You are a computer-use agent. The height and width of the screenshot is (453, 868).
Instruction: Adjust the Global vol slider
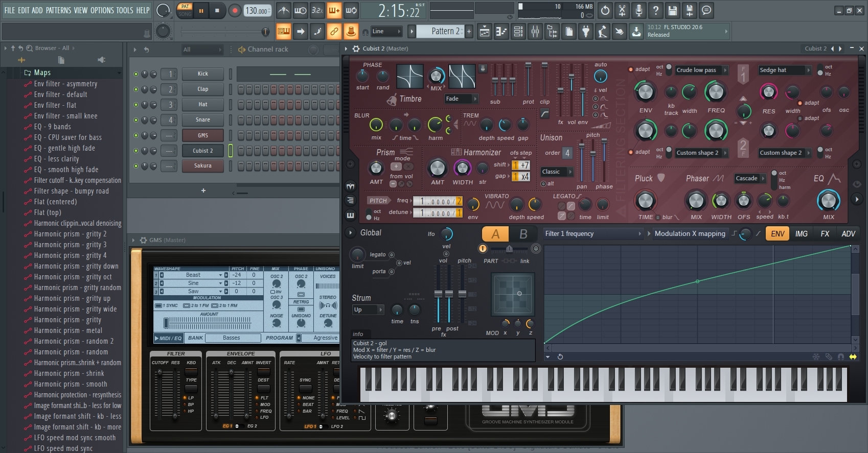438,294
